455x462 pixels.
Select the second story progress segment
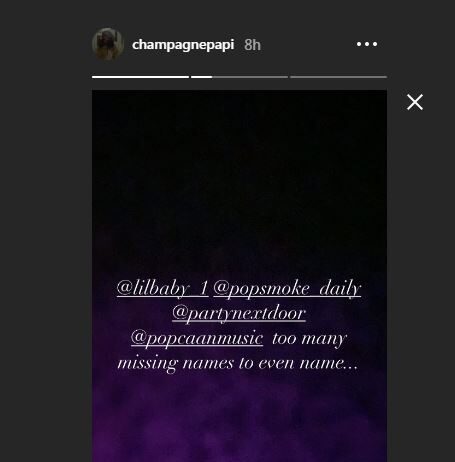tap(239, 77)
